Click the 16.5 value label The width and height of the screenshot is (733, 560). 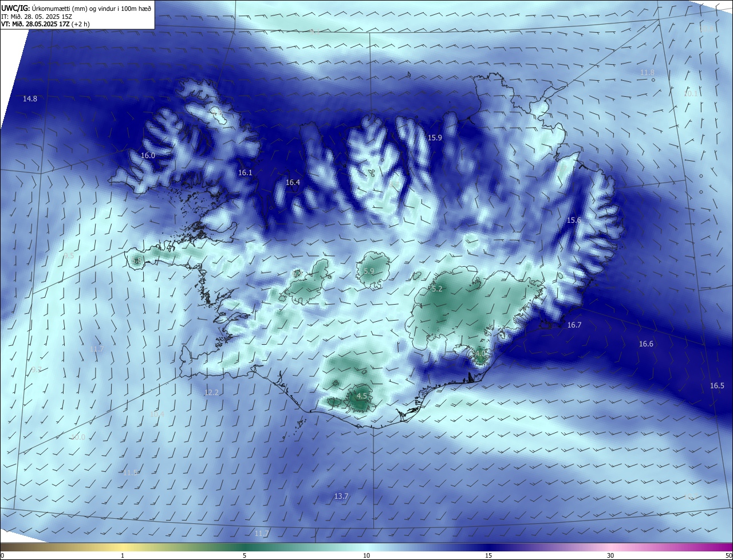(717, 386)
